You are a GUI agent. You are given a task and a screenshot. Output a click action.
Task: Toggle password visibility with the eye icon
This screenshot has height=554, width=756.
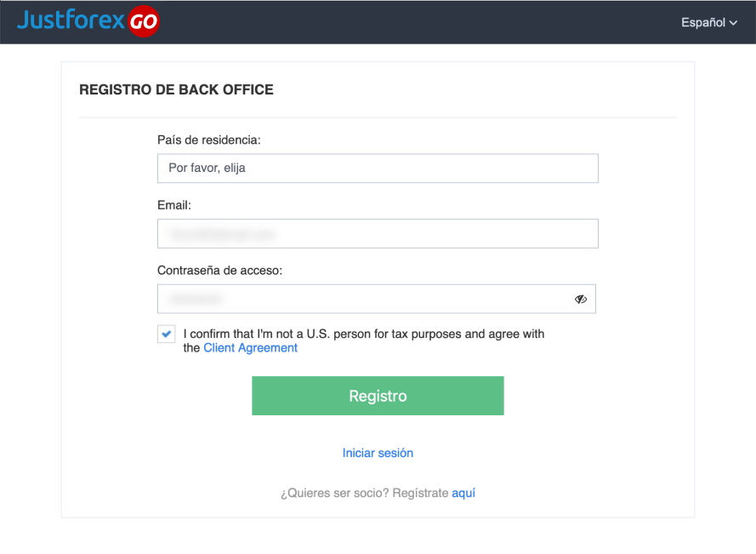point(581,300)
